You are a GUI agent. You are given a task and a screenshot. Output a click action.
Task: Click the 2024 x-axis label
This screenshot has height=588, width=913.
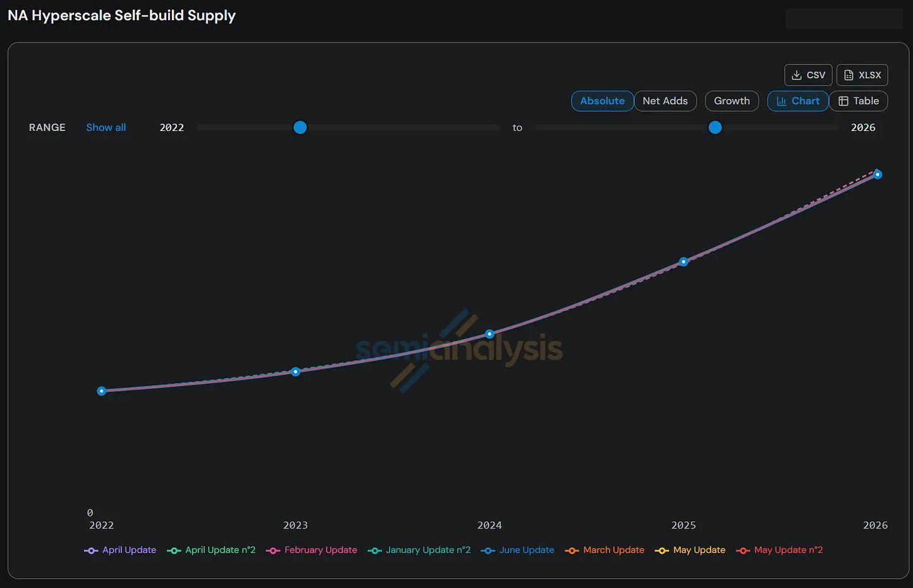[x=490, y=525]
